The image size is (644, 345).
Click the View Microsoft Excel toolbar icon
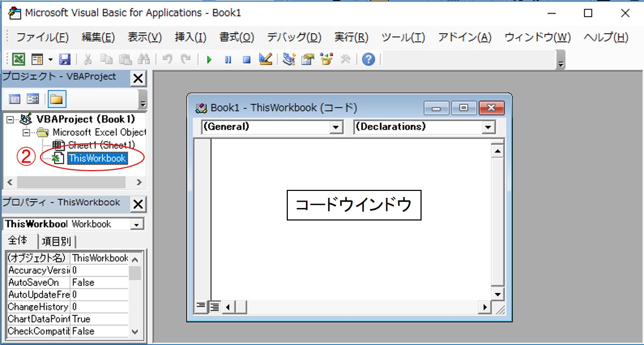[18, 60]
